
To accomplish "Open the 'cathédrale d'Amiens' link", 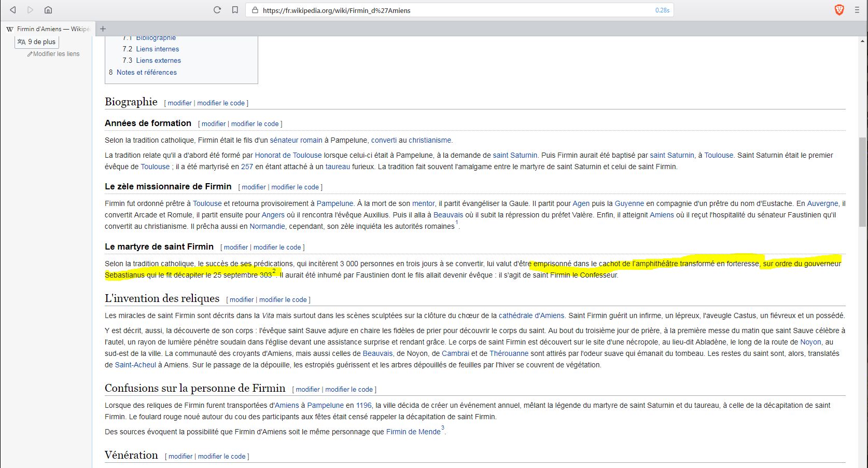I will pos(531,316).
